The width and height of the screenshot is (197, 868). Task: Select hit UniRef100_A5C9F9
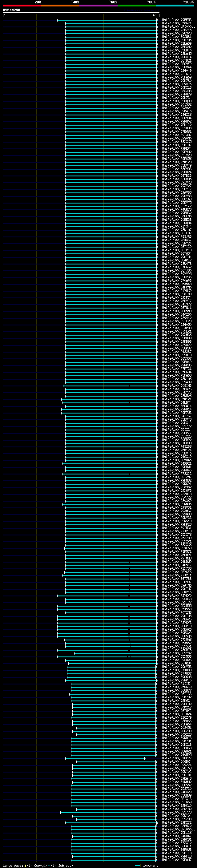176,64
